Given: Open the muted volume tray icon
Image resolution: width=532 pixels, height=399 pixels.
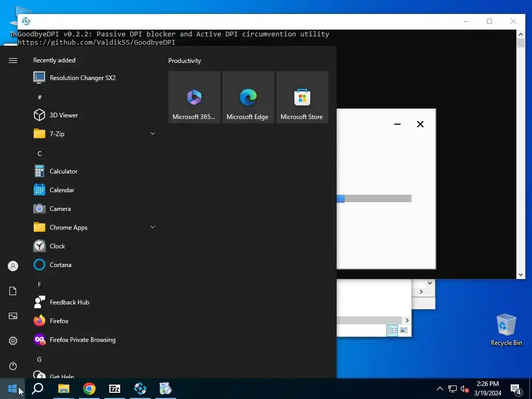Looking at the screenshot, I should [465, 389].
